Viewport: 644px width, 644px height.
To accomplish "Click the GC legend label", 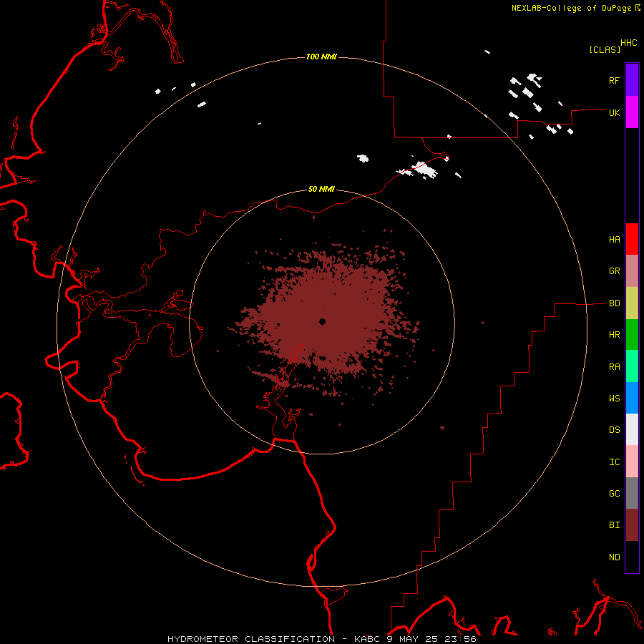I will click(614, 494).
